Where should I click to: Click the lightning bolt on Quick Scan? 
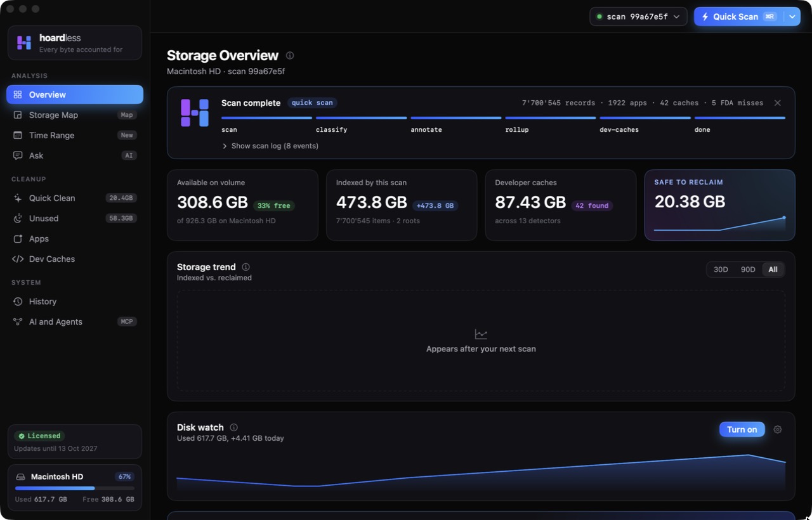705,16
